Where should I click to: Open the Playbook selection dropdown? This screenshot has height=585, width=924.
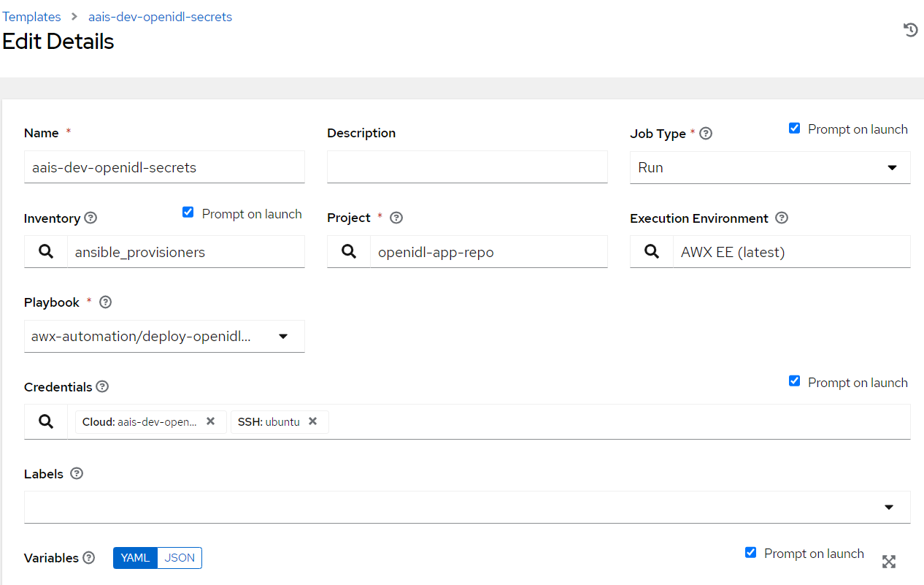pyautogui.click(x=164, y=336)
